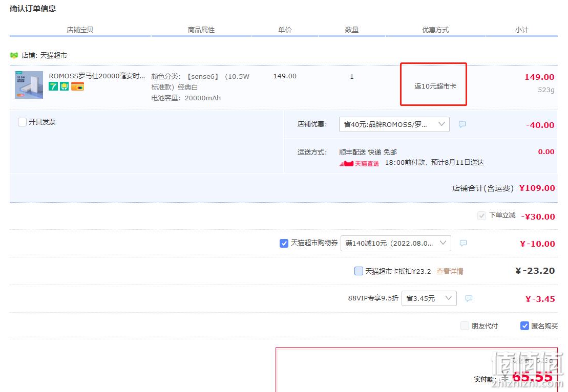Viewport: 568px width, 392px height.
Task: Open the comment icon beside 88VIP discount
Action: (469, 299)
